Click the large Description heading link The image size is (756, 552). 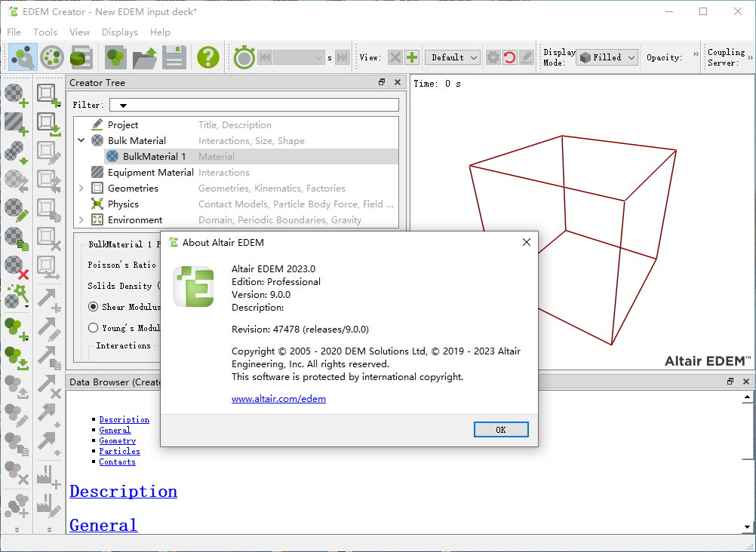[x=124, y=492]
